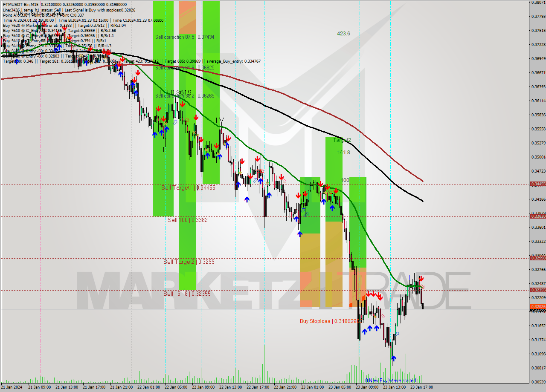Click the 'Sell correction 38.2 | 0.36265' label
This screenshot has width=546, height=392.
185,96
